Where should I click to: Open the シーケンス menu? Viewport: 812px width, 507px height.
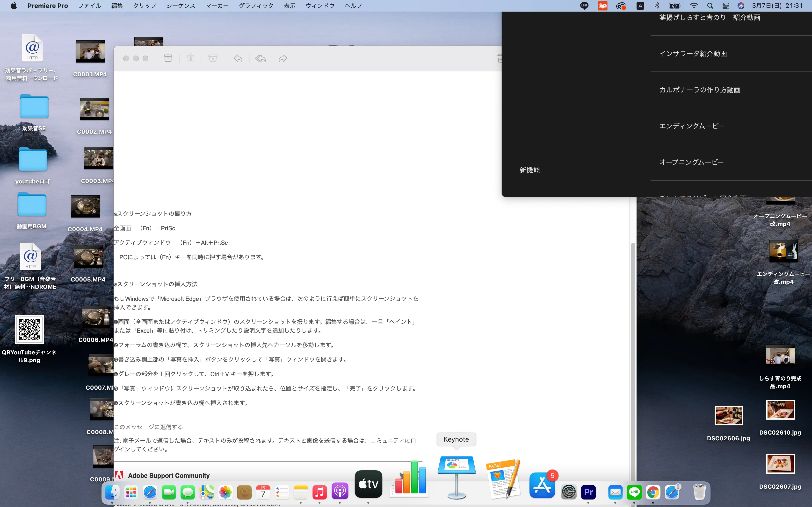[181, 6]
